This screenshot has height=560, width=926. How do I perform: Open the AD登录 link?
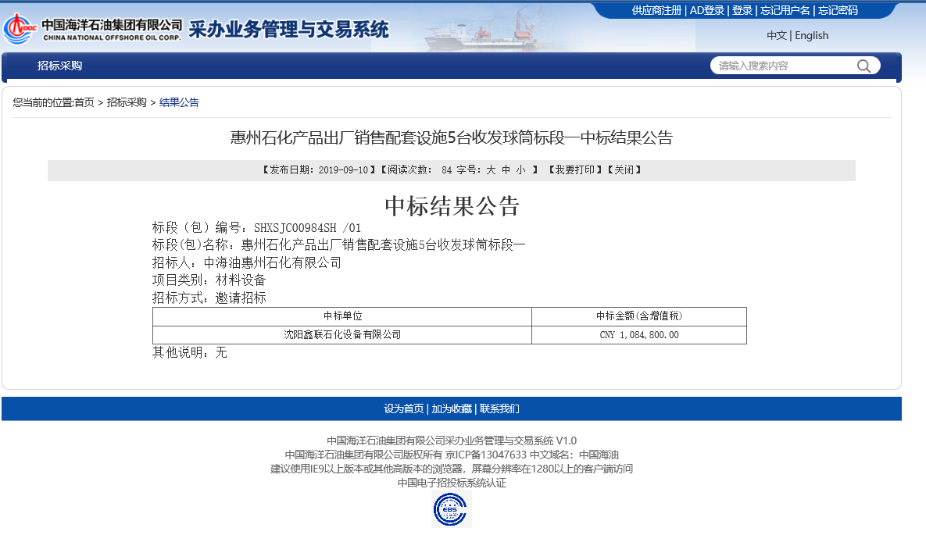tap(707, 10)
